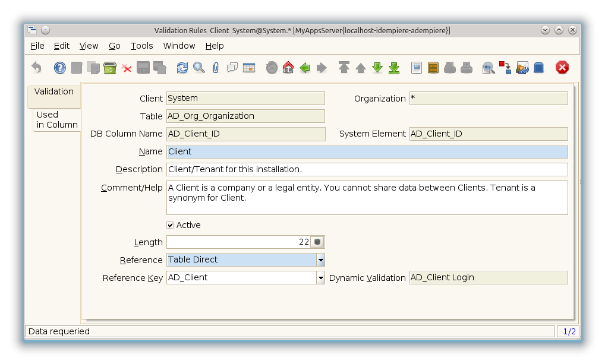
Task: Click the grey right arrow detail record icon
Action: click(x=322, y=68)
